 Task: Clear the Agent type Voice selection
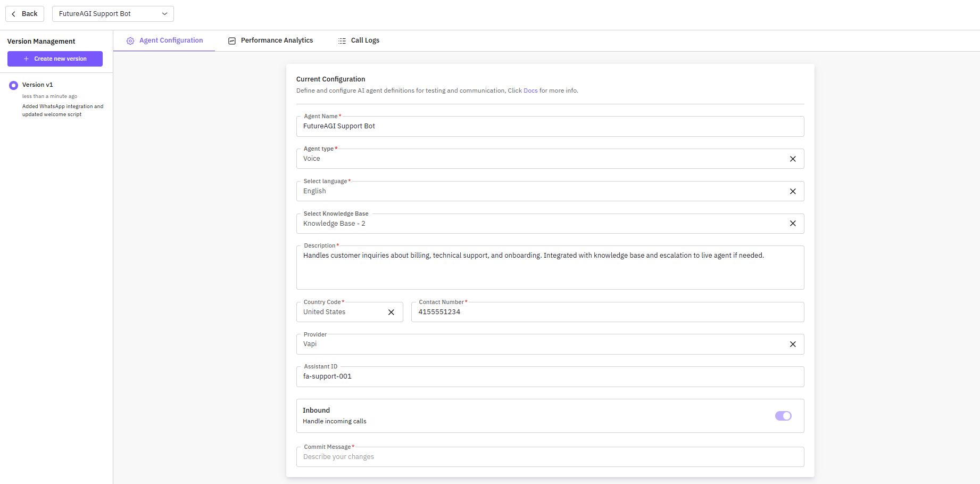coord(793,159)
